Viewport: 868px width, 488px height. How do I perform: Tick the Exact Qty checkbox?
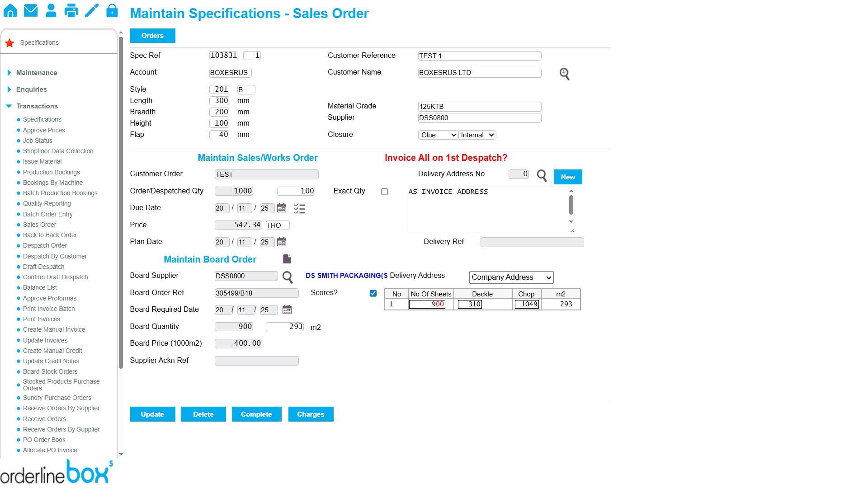384,192
